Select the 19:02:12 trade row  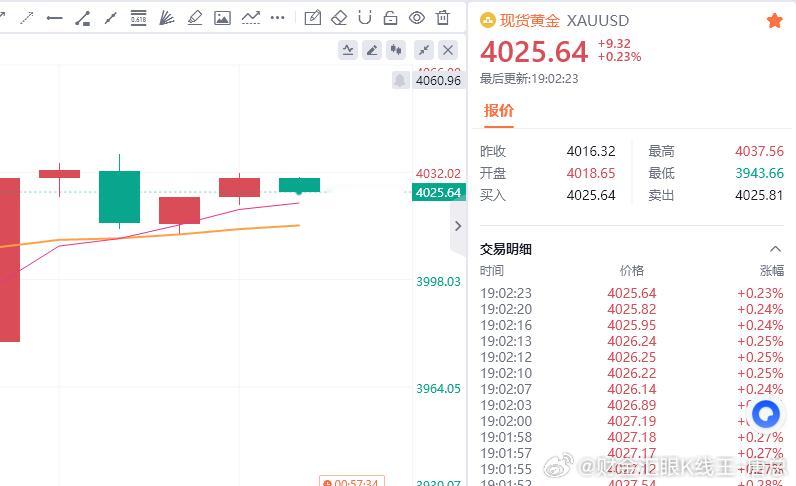[632, 357]
